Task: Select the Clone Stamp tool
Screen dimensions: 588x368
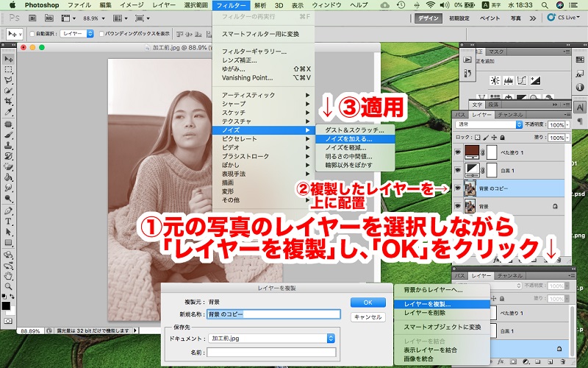Action: coord(8,145)
